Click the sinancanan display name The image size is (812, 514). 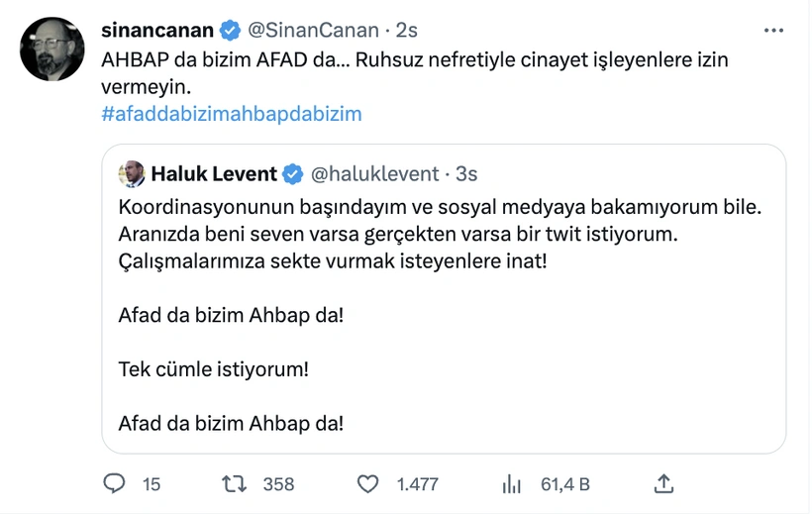(157, 31)
